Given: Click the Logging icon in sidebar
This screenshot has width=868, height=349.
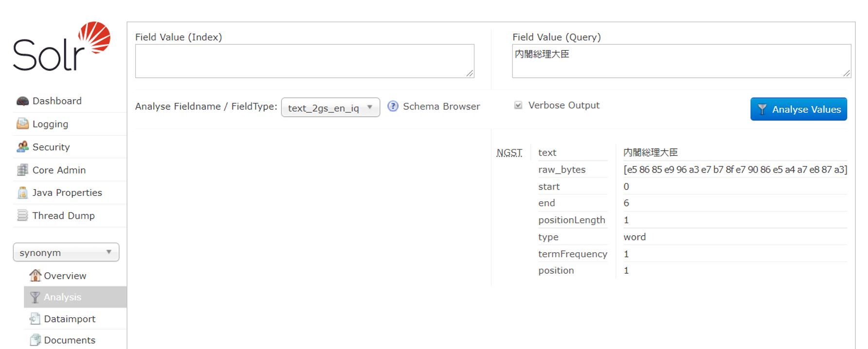Looking at the screenshot, I should pyautogui.click(x=22, y=124).
